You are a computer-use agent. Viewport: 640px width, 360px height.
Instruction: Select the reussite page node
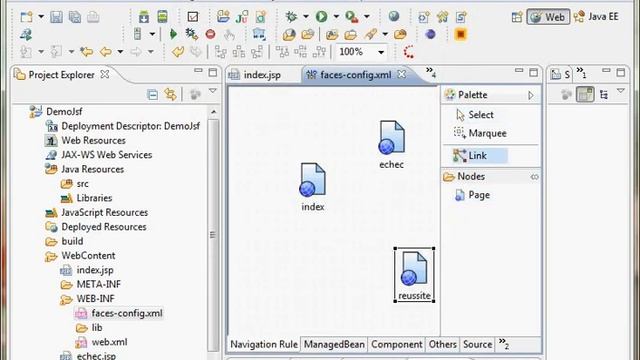[x=414, y=275]
